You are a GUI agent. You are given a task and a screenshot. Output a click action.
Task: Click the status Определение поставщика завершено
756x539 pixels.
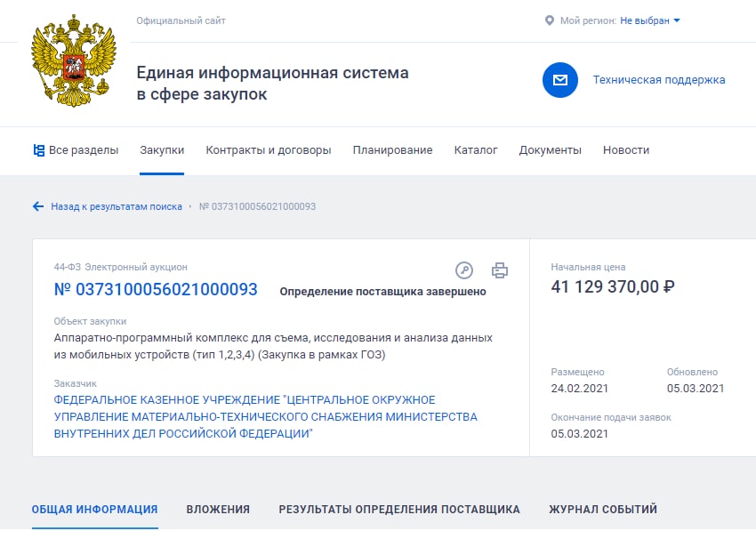pos(382,292)
